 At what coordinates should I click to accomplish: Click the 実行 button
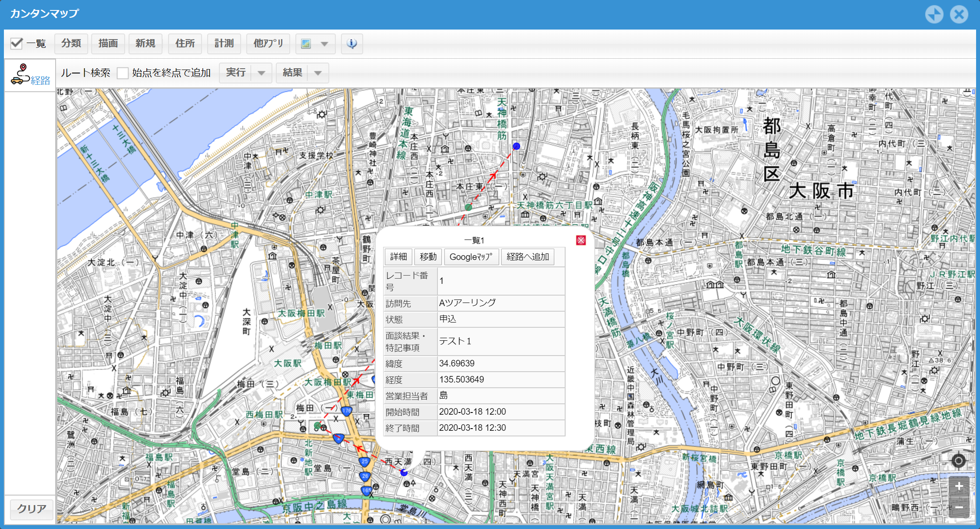tap(236, 73)
